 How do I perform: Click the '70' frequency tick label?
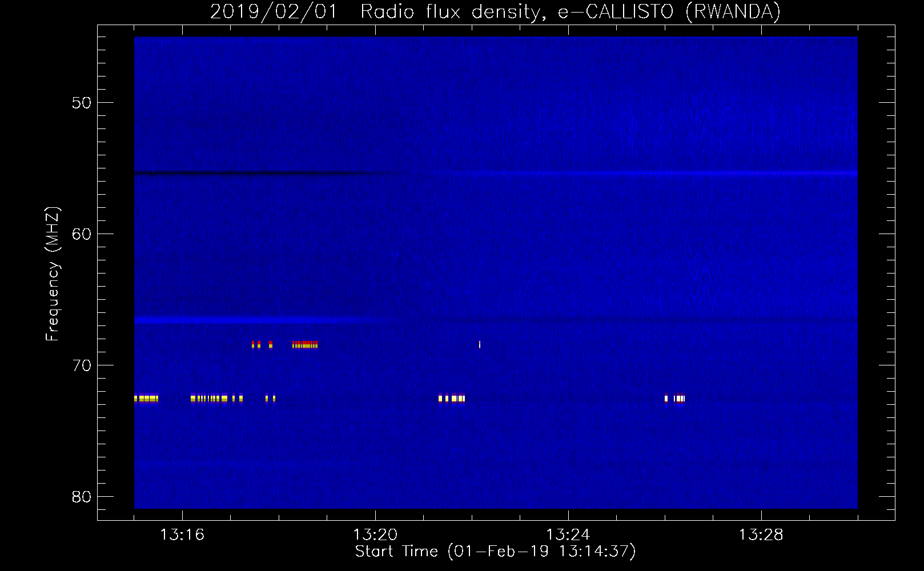tap(82, 365)
